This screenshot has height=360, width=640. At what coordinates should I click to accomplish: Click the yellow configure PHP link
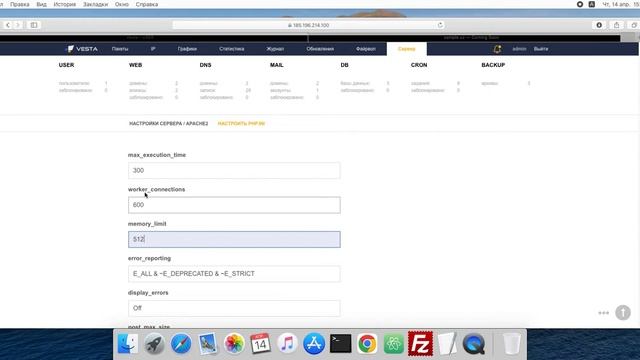(241, 124)
